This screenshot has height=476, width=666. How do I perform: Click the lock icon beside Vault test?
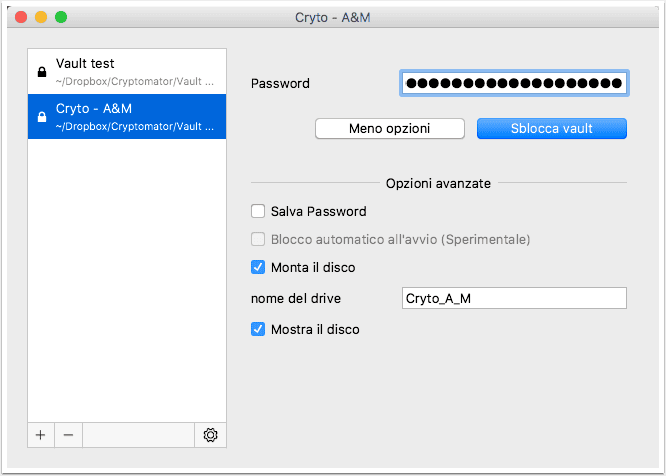(42, 72)
